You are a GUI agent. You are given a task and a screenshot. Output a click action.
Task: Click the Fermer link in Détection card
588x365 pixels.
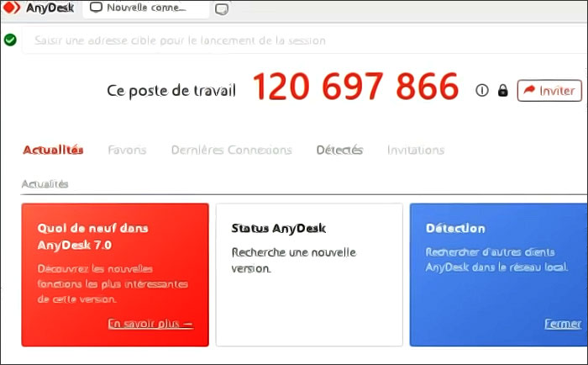pyautogui.click(x=563, y=324)
